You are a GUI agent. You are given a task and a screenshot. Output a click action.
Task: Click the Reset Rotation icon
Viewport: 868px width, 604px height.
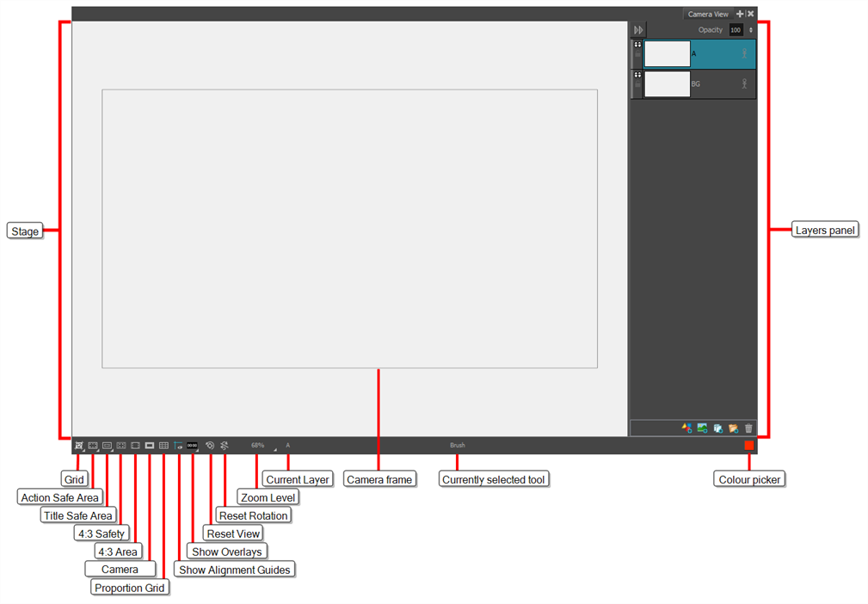(x=225, y=446)
